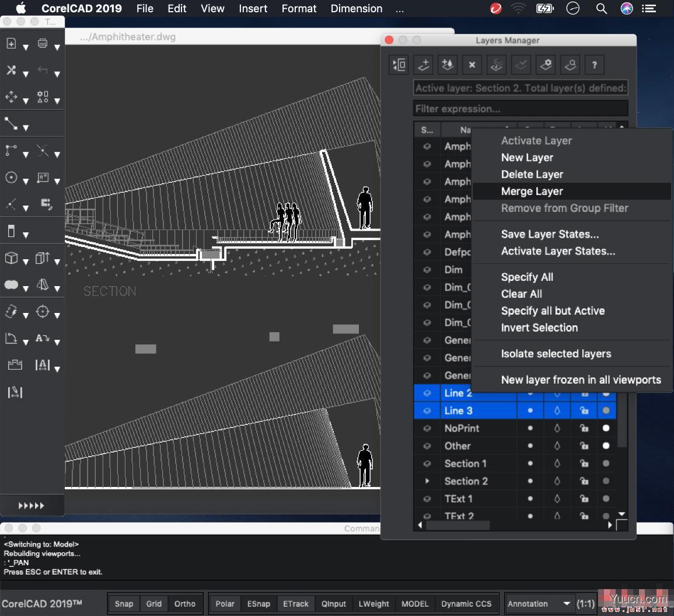Viewport: 674px width, 616px height.
Task: Click the New frozen layer icon in Layers Manager
Action: click(448, 65)
